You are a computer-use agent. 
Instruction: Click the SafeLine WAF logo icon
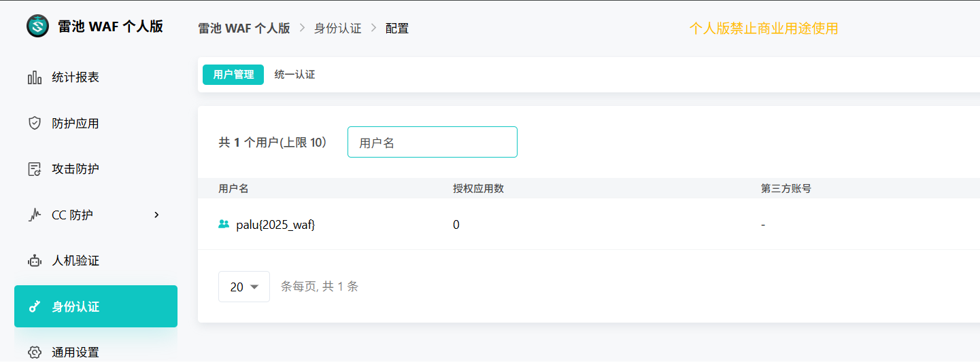[38, 26]
